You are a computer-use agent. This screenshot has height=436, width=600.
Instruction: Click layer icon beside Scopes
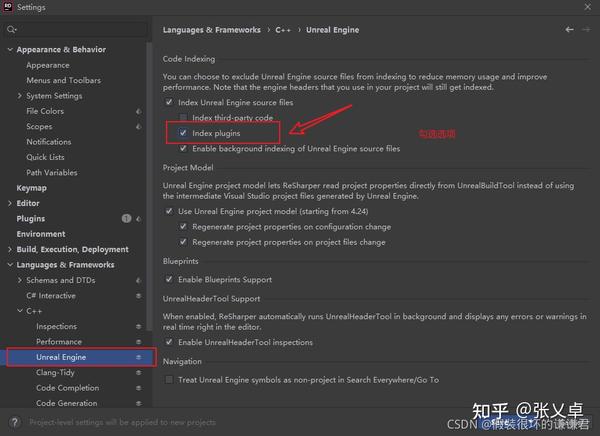tap(139, 127)
